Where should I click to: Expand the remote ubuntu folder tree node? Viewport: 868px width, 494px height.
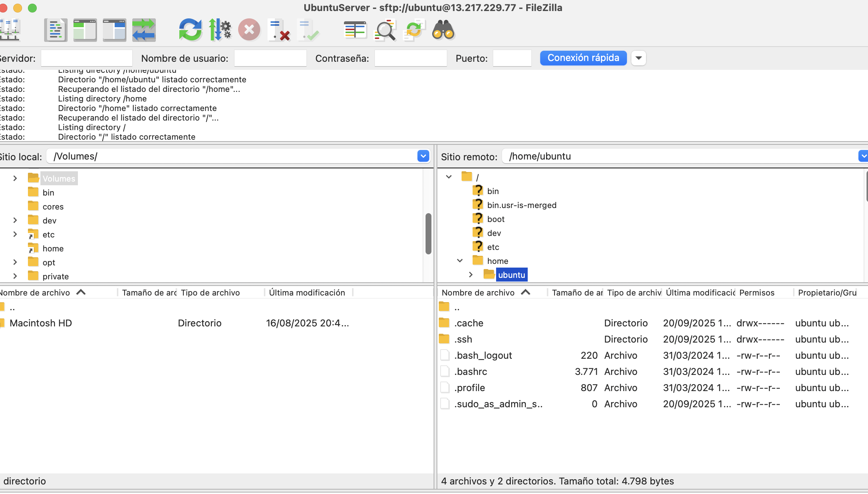[x=471, y=275]
